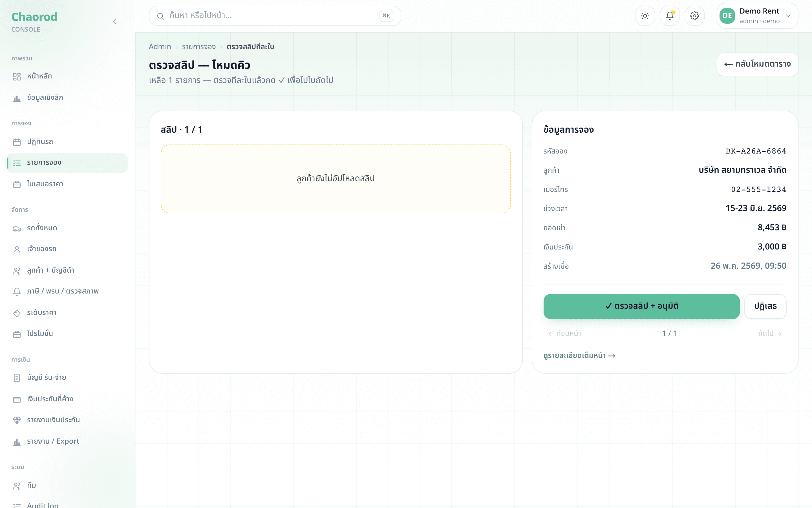812x508 pixels.
Task: Click the บัญชี รับ-จ่าย receipt icon
Action: pos(17,378)
